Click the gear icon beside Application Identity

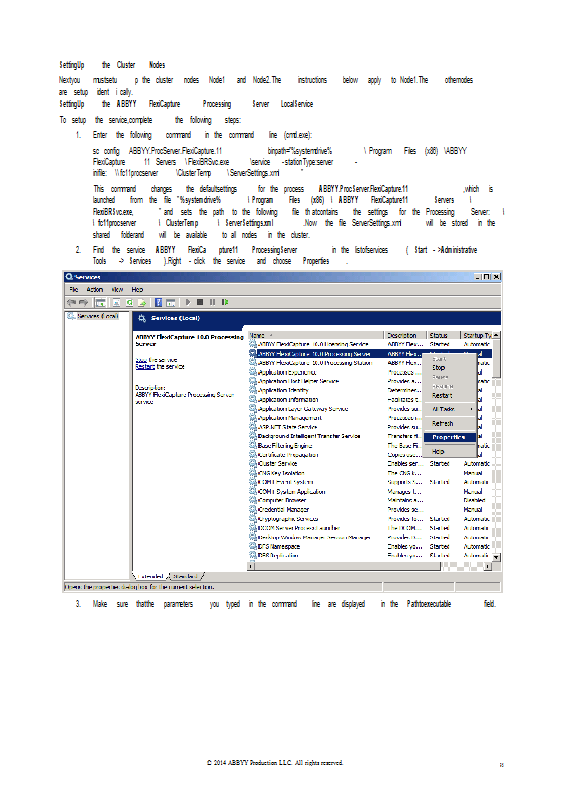click(252, 390)
